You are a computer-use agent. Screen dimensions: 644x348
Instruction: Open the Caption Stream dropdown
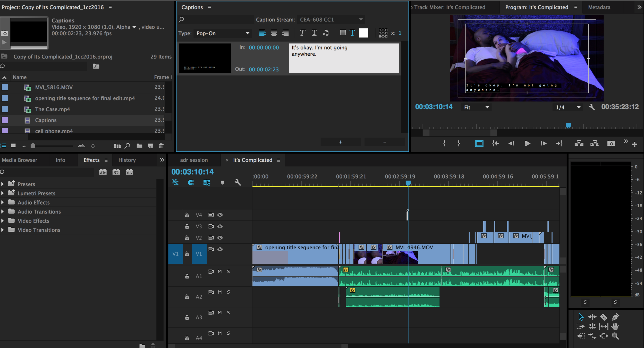(x=331, y=20)
